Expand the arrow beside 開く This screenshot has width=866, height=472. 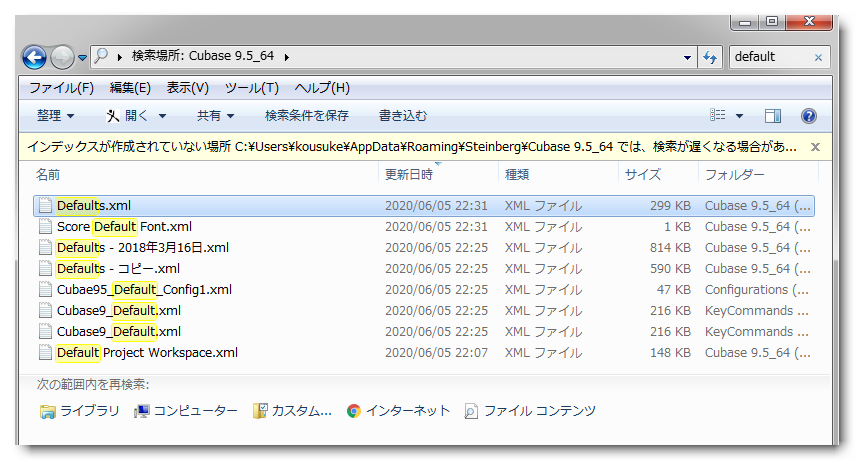162,116
